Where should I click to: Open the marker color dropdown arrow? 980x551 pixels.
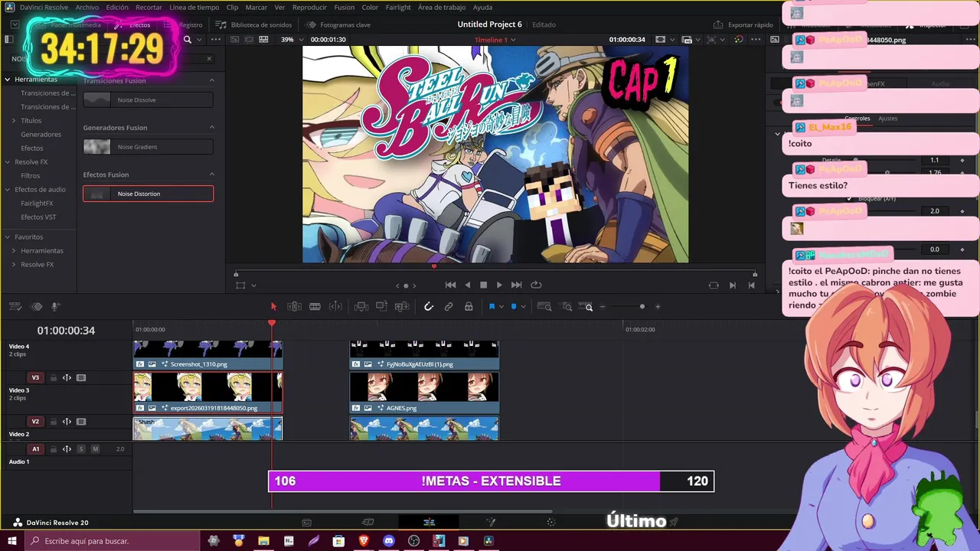pos(524,307)
